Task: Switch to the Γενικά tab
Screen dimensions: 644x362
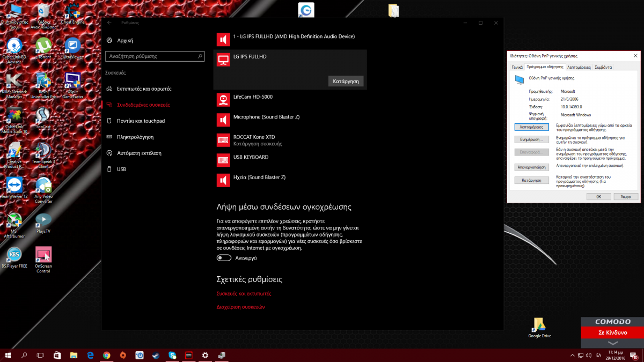Action: point(517,67)
